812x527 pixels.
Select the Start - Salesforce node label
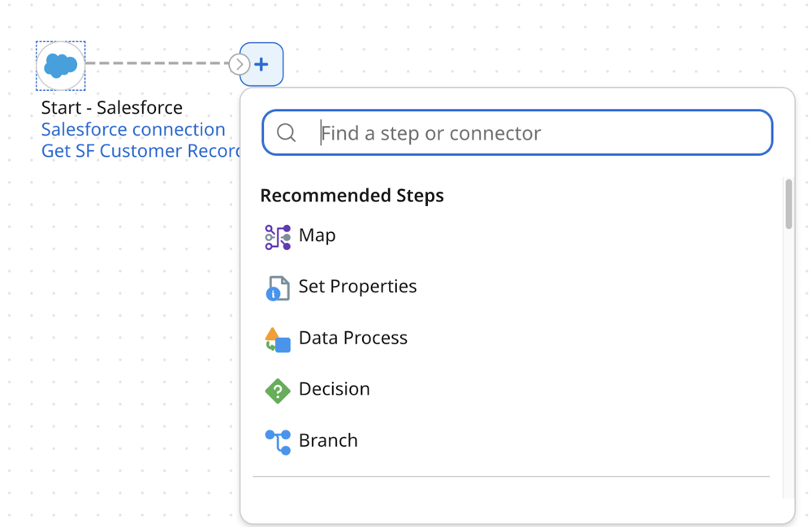[109, 106]
